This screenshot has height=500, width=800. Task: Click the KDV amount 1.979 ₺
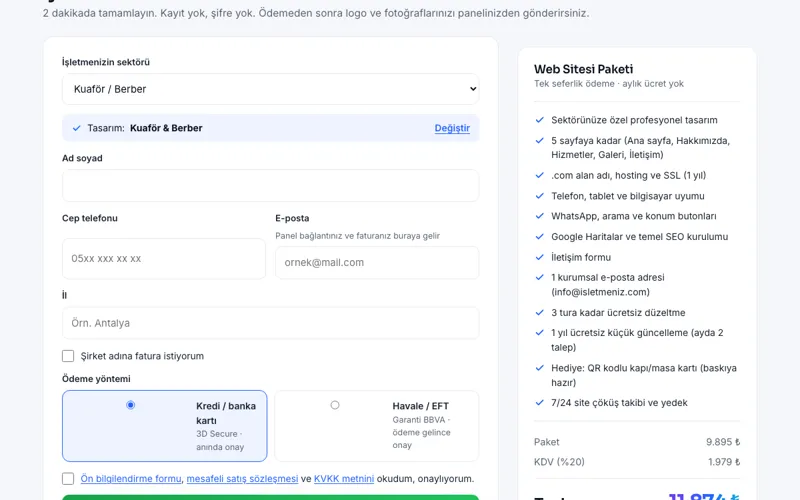tap(724, 462)
